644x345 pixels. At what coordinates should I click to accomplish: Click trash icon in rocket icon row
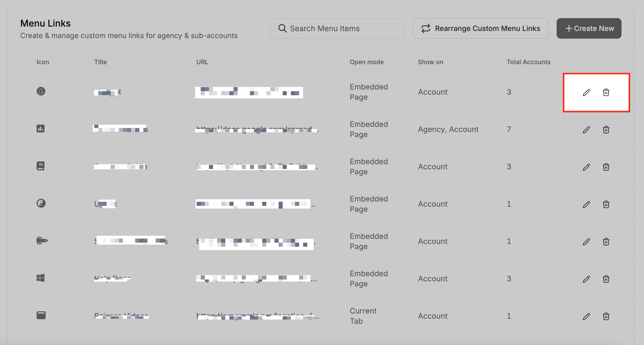coord(606,242)
